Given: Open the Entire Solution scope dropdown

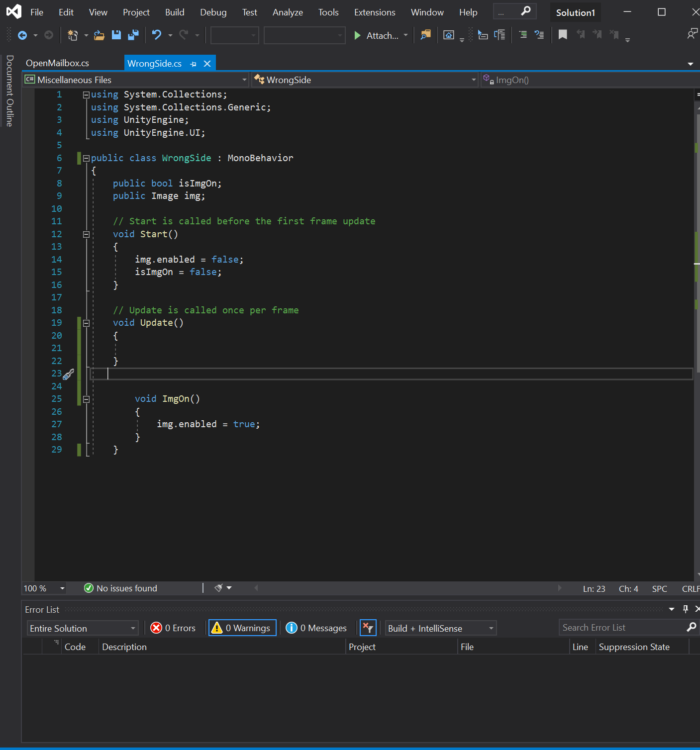Looking at the screenshot, I should (83, 628).
